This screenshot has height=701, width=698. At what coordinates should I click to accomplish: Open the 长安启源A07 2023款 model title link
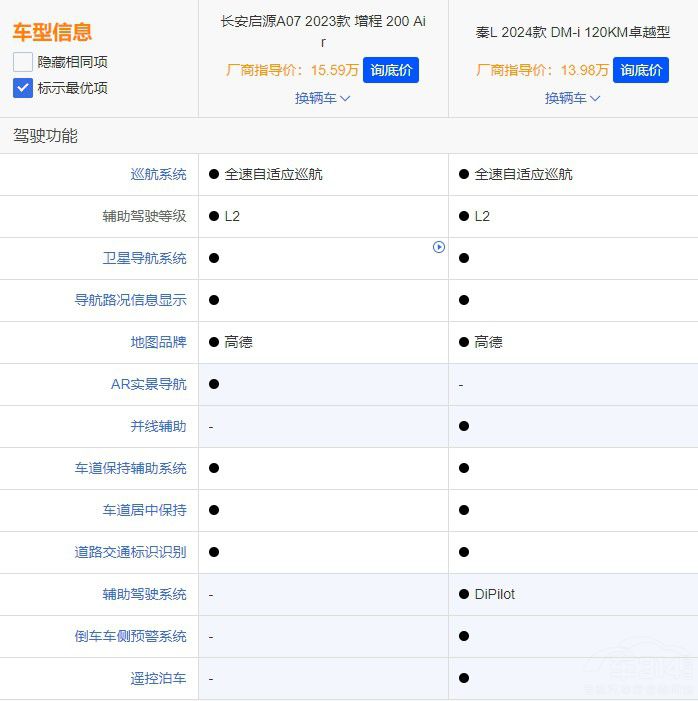click(x=322, y=31)
